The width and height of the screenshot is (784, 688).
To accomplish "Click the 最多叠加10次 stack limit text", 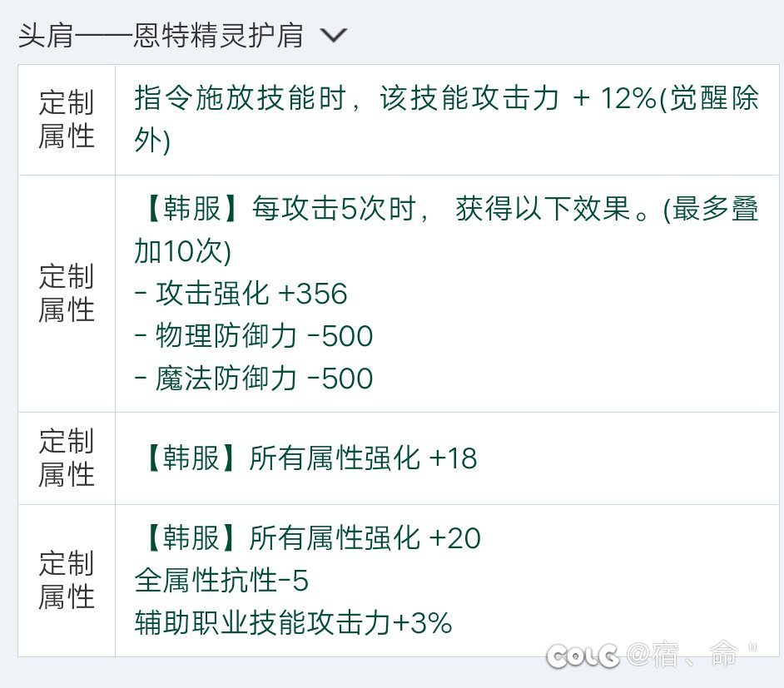I will click(181, 251).
